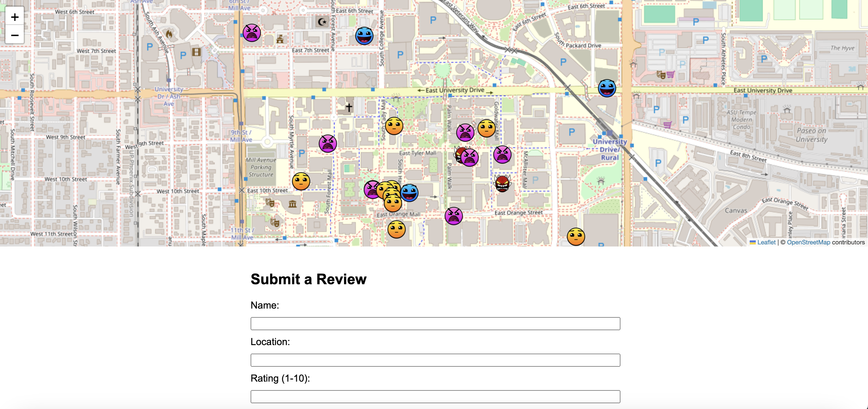
Task: Focus the Name input field
Action: 435,323
